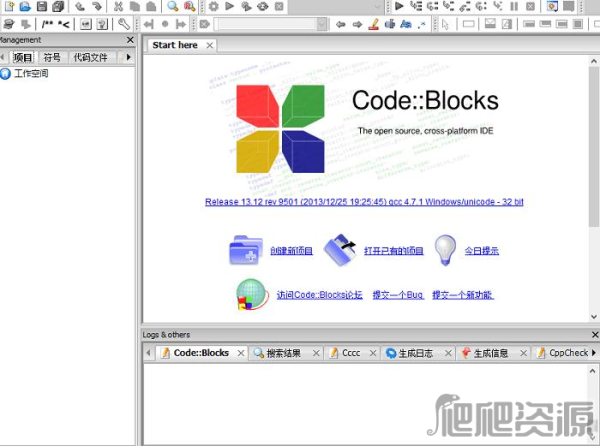This screenshot has width=600, height=446.
Task: Toggle the regex search option icon
Action: point(422,24)
